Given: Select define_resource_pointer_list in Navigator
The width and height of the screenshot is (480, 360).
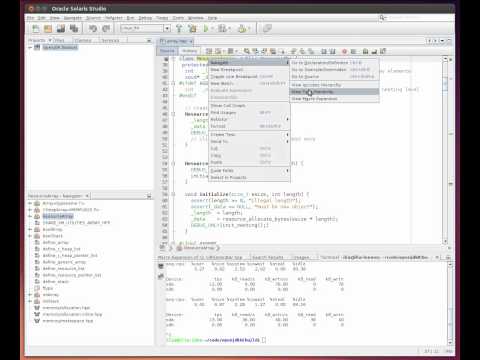Looking at the screenshot, I should pyautogui.click(x=72, y=275).
